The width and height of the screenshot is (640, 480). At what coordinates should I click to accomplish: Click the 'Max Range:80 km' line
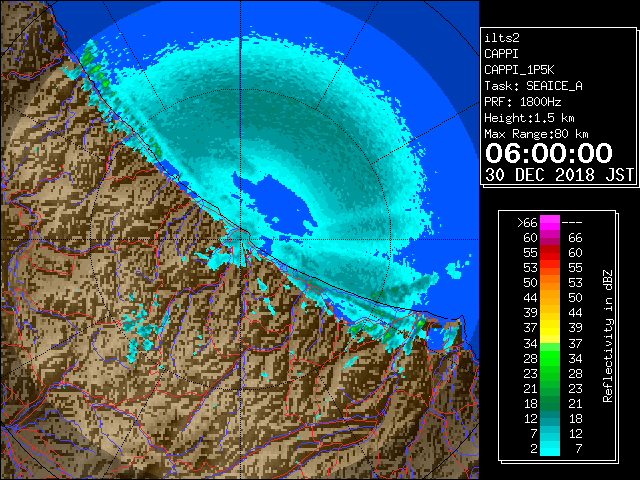coord(536,134)
